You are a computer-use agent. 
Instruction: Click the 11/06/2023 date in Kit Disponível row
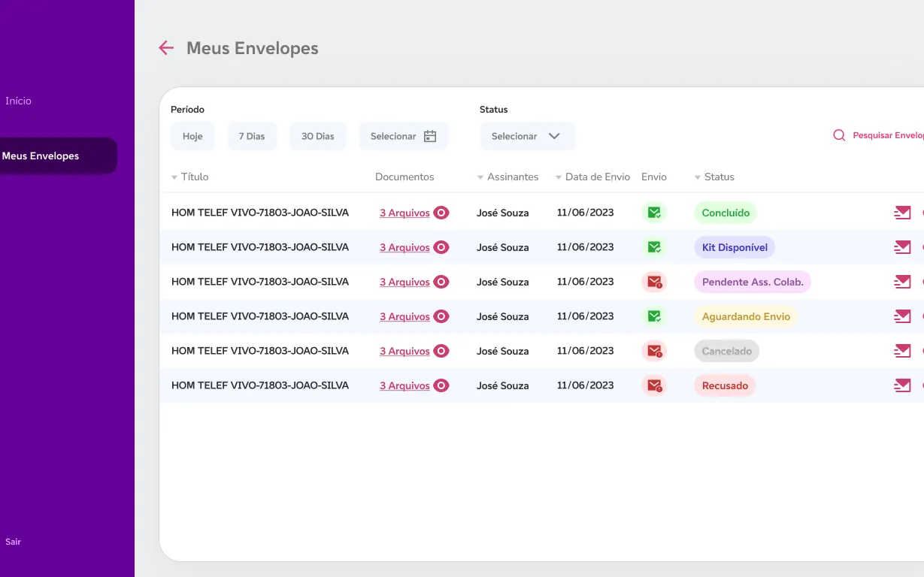coord(586,247)
